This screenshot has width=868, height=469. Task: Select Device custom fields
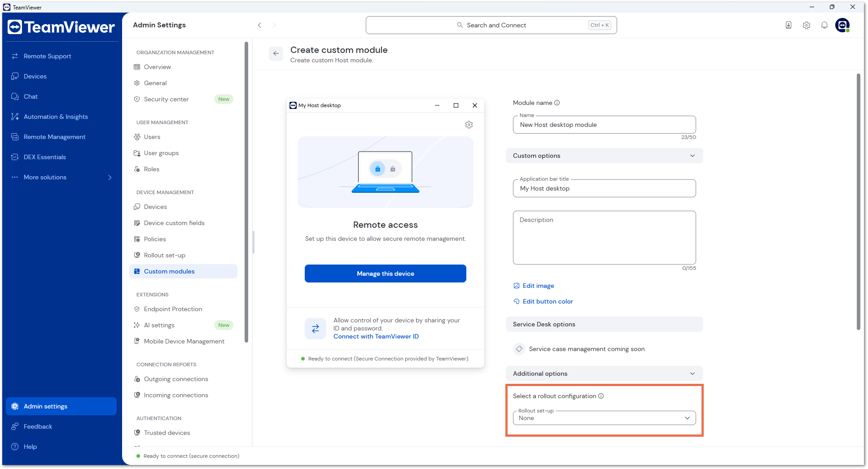pos(183,223)
